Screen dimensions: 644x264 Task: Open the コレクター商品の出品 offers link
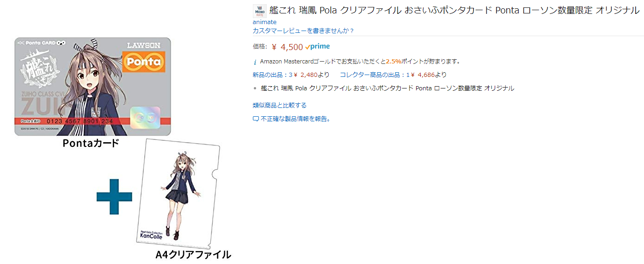point(393,75)
